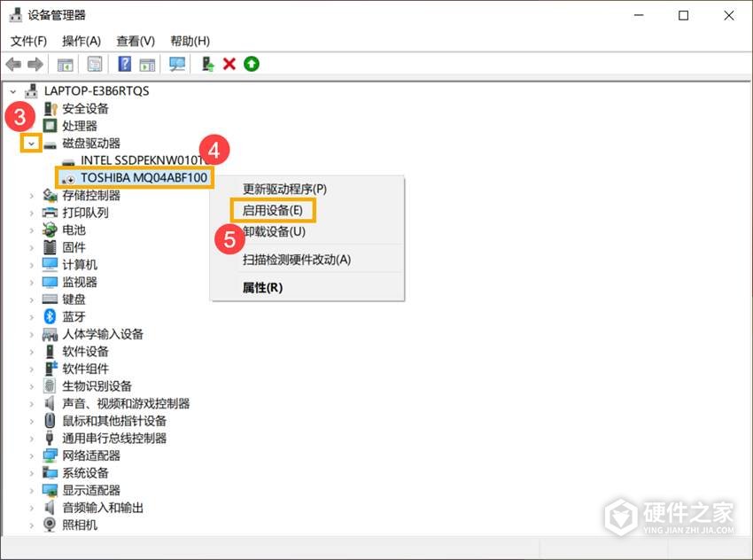The width and height of the screenshot is (753, 560).
Task: Click the properties sheet toolbar icon
Action: (x=95, y=64)
